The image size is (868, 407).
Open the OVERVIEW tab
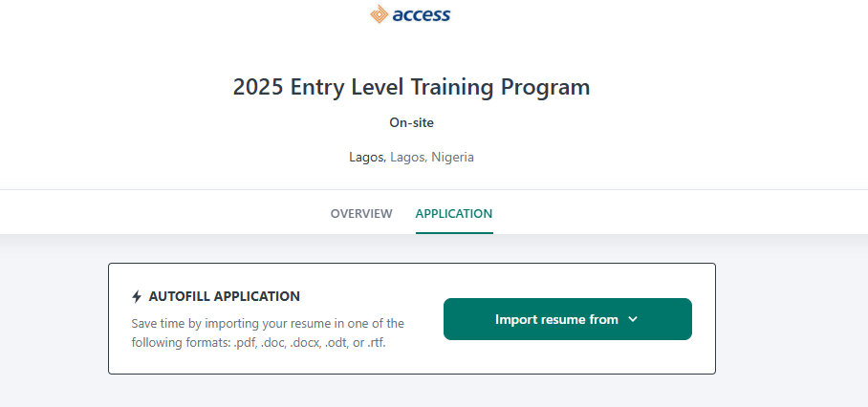361,213
